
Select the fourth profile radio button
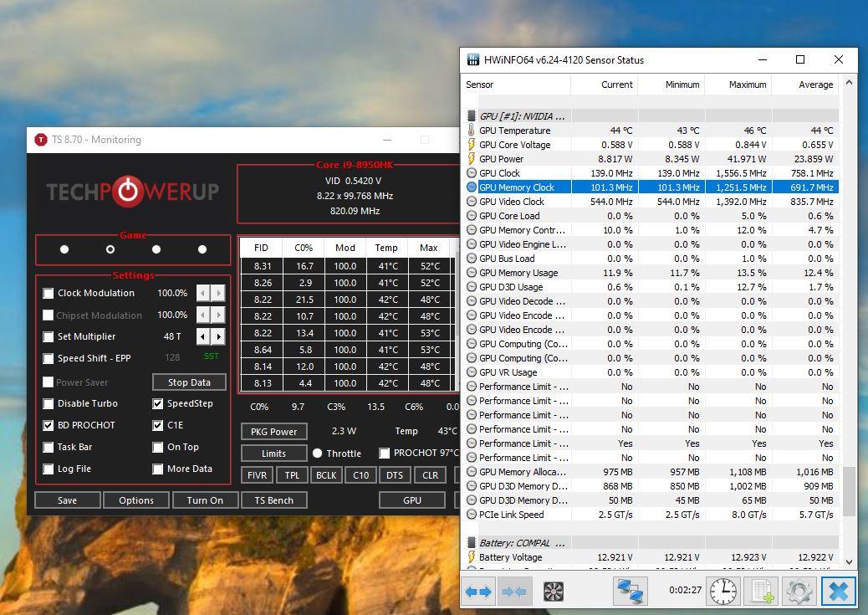coord(202,249)
